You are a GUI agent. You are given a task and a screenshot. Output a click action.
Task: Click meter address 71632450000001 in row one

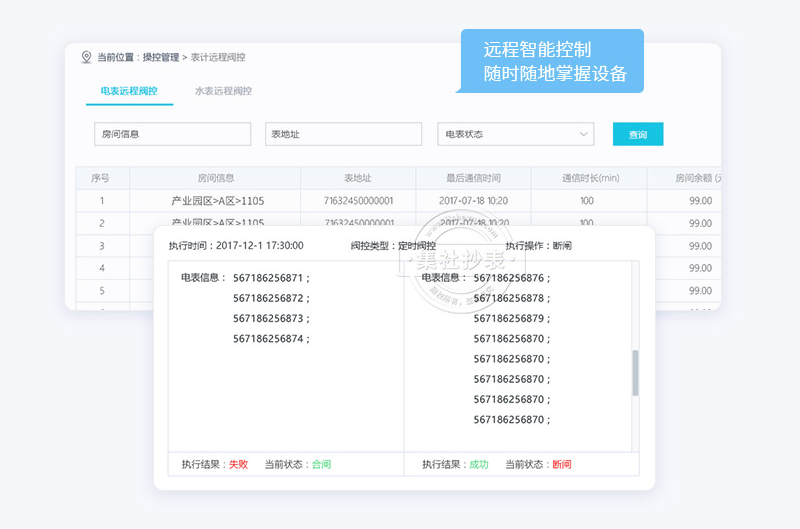tap(358, 201)
